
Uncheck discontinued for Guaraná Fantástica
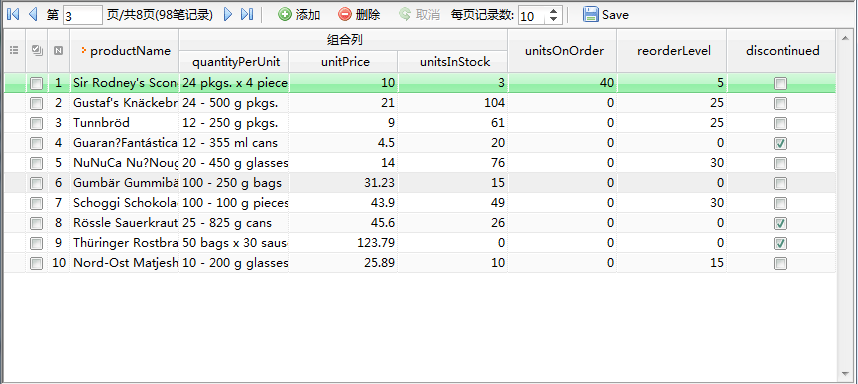point(781,143)
